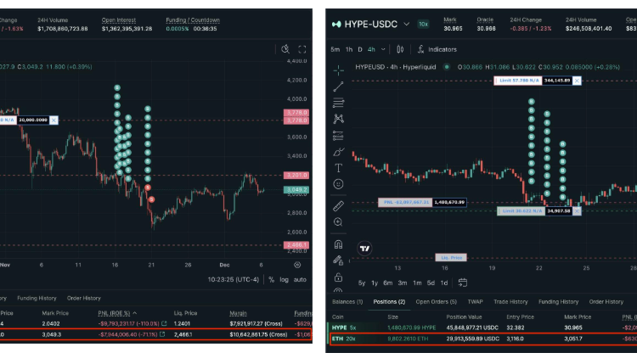The height and width of the screenshot is (364, 637).
Task: Toggle auto scale on left chart
Action: [300, 279]
